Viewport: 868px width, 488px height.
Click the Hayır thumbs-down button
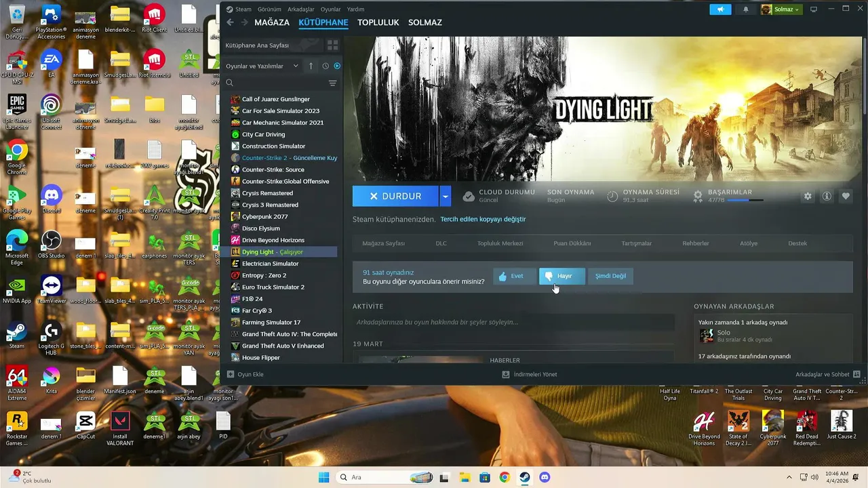pyautogui.click(x=561, y=276)
